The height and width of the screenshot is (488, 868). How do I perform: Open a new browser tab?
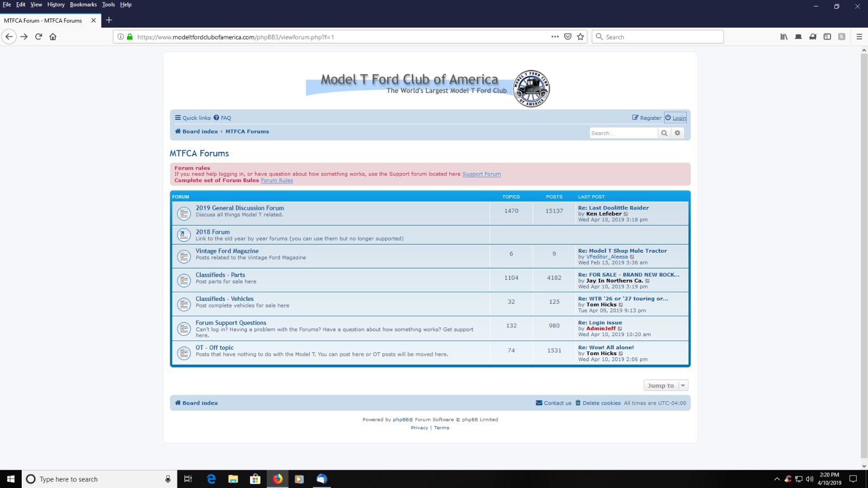pyautogui.click(x=109, y=20)
